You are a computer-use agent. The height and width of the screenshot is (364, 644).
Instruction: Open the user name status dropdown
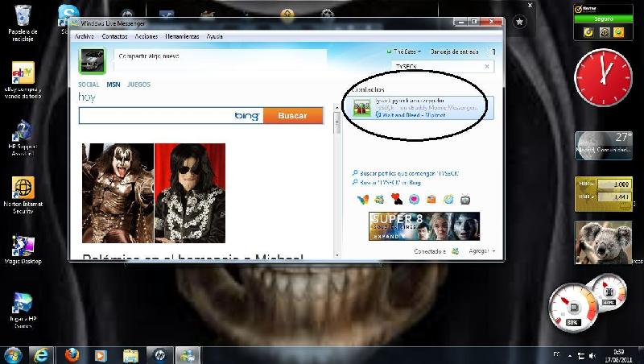404,52
